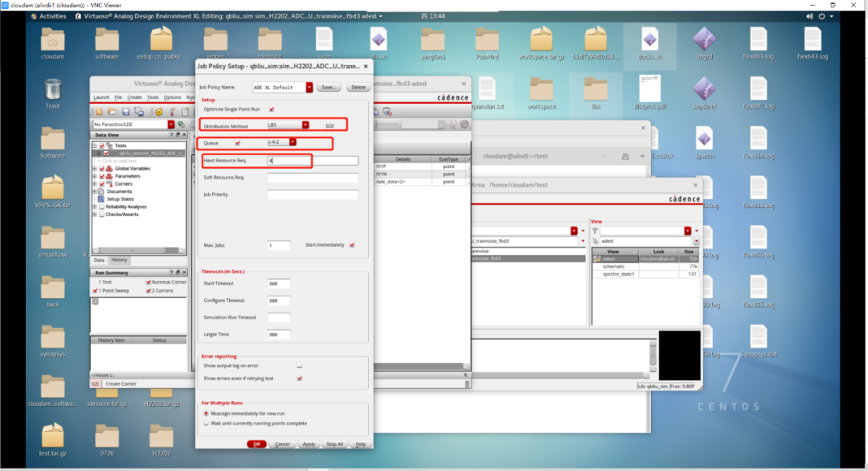This screenshot has height=471, width=868.
Task: Enable Show output log on error
Action: [x=300, y=366]
